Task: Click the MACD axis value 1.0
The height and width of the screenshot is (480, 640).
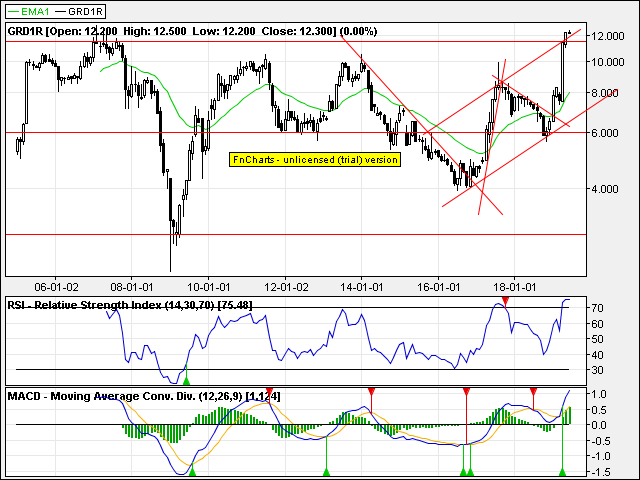Action: pyautogui.click(x=599, y=394)
